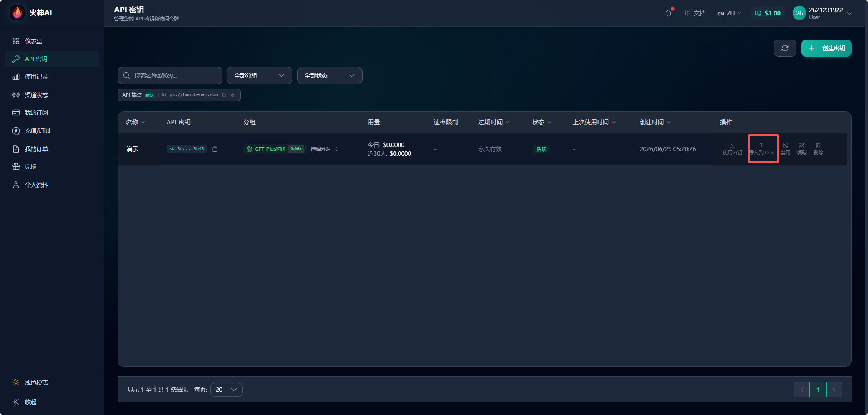The width and height of the screenshot is (868, 415).
Task: Open the 选择分组 group selector
Action: (324, 149)
